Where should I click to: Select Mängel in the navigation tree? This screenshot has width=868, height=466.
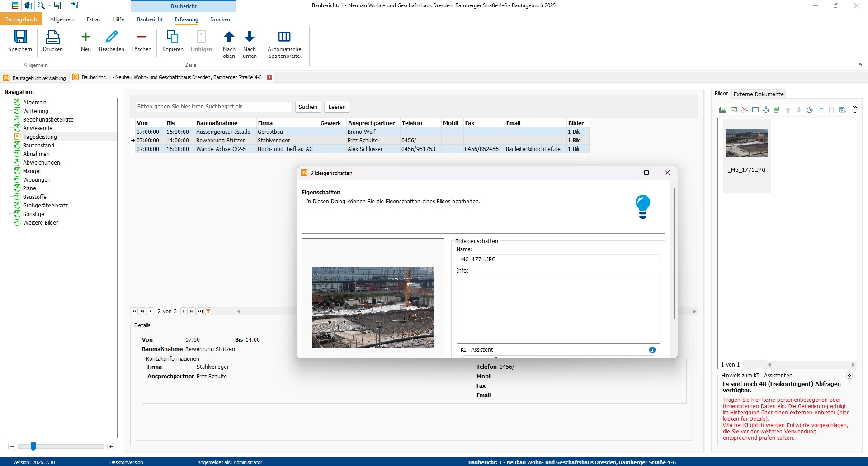[x=32, y=171]
